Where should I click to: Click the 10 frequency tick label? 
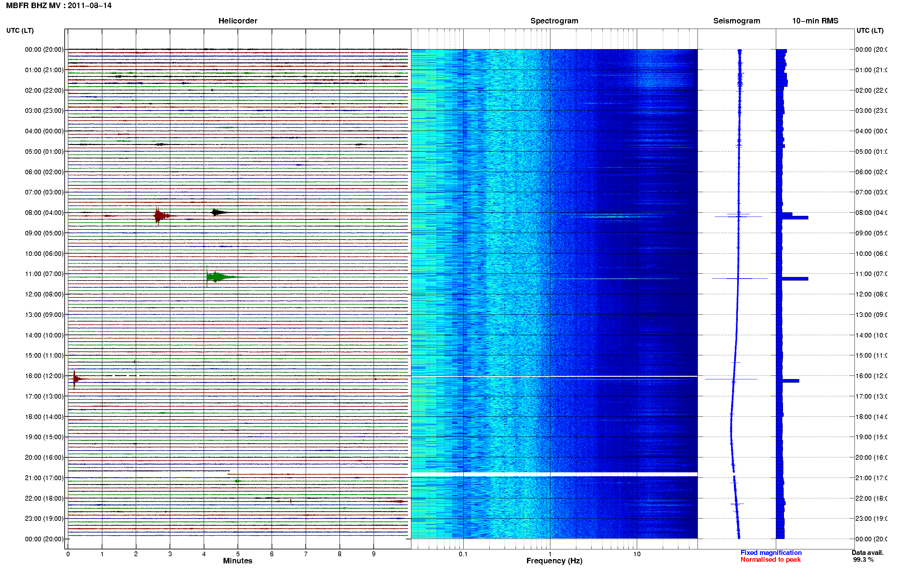click(636, 554)
